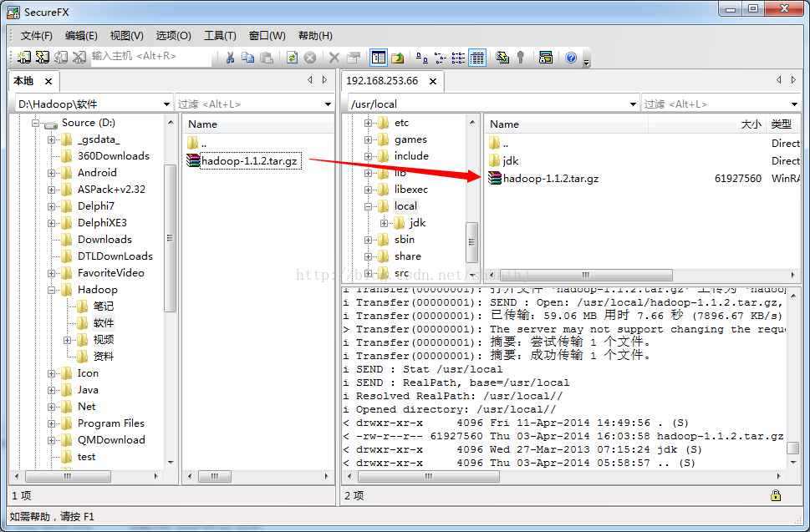Open the 文件(F) menu
The height and width of the screenshot is (532, 810).
click(36, 36)
